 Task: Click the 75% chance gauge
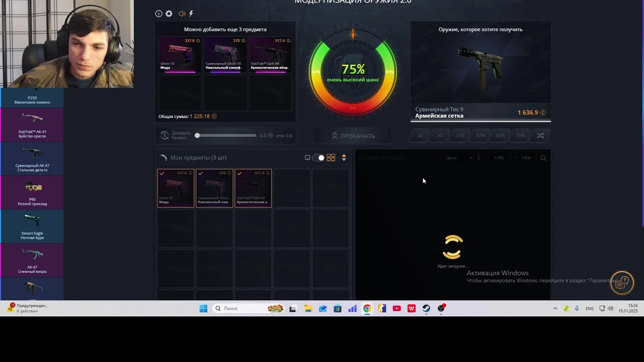353,72
